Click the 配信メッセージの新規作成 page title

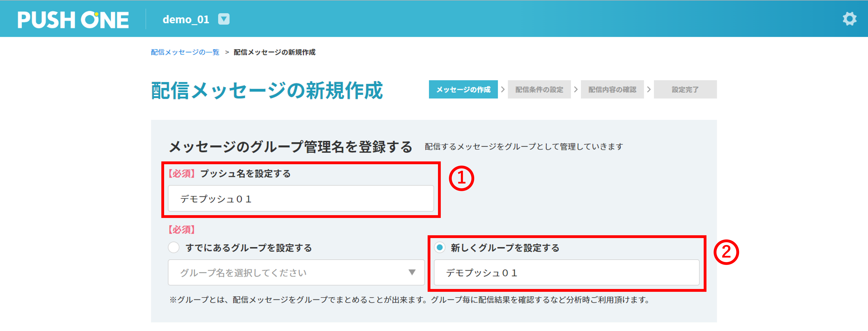pyautogui.click(x=267, y=90)
